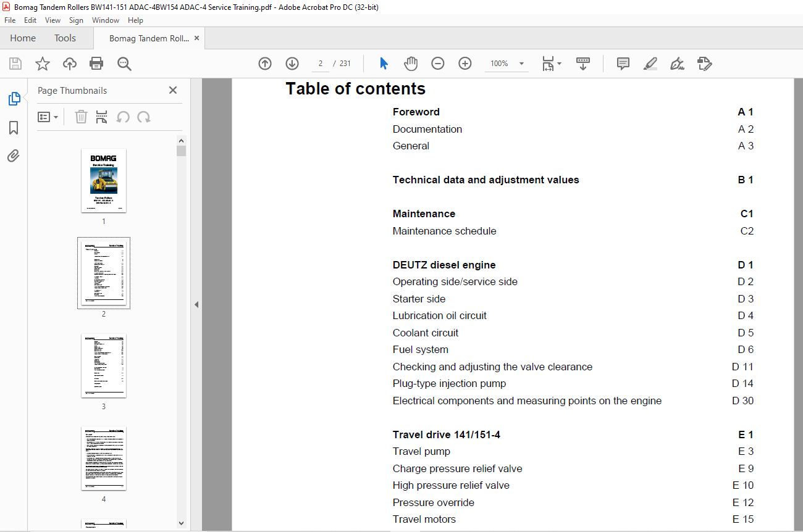Close the Bomag Tandem Roll... document tab

pos(197,38)
